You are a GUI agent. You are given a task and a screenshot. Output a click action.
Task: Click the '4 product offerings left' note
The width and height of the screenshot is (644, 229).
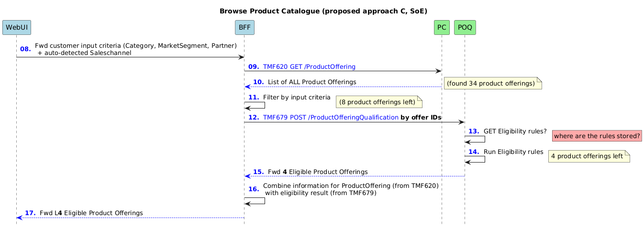pyautogui.click(x=588, y=156)
